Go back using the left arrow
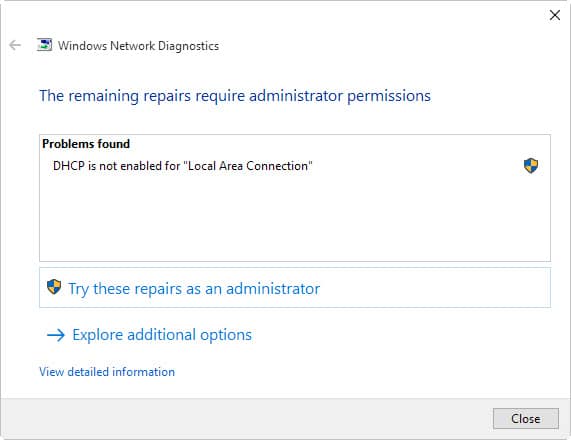 click(x=15, y=45)
